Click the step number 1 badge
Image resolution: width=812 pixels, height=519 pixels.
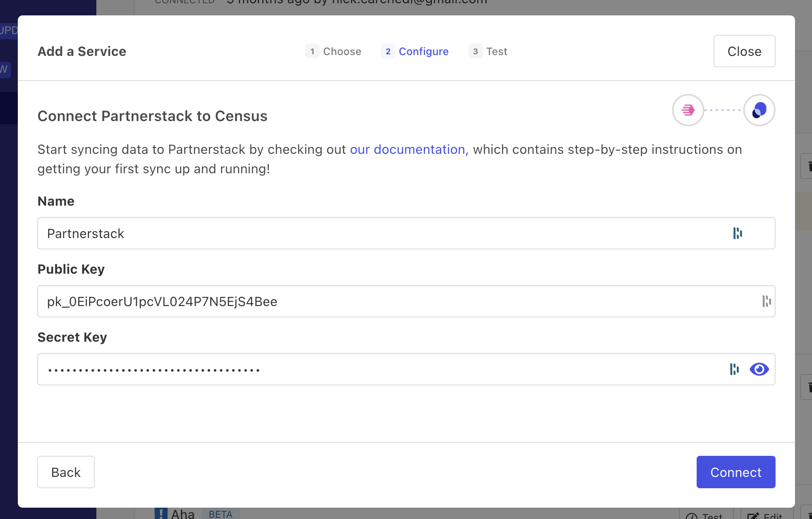point(312,51)
